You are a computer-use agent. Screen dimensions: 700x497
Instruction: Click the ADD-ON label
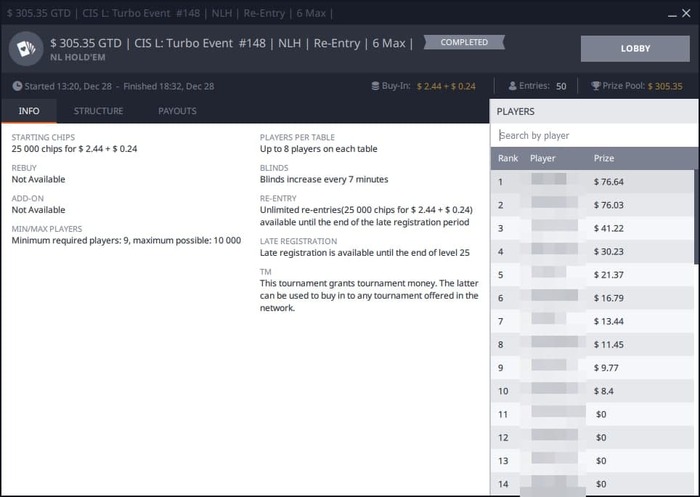28,198
